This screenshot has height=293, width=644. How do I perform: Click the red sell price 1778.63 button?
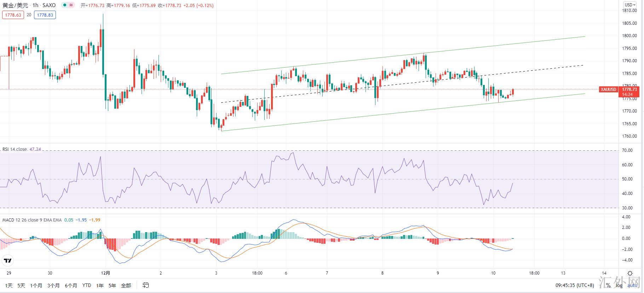click(13, 15)
